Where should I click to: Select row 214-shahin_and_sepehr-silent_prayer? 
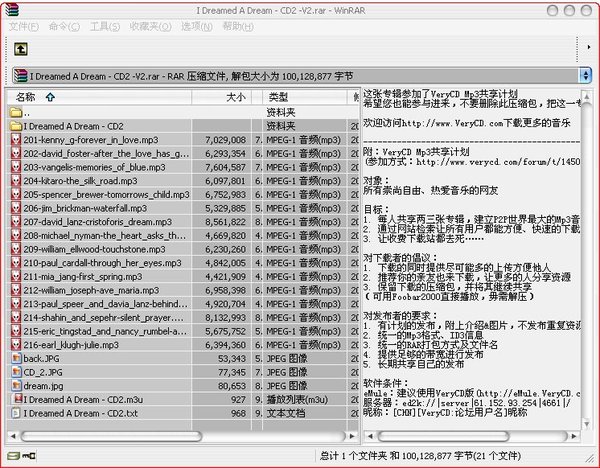tap(183, 318)
